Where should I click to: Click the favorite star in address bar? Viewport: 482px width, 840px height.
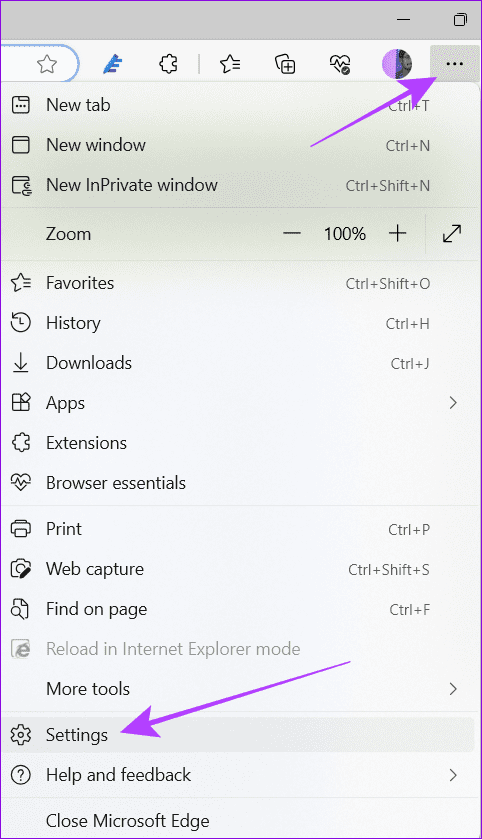[x=47, y=65]
